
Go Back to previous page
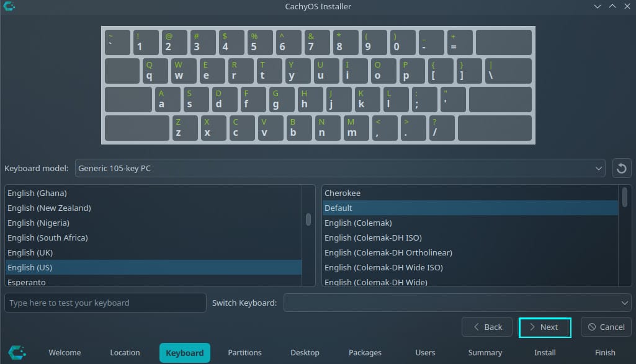coord(487,327)
